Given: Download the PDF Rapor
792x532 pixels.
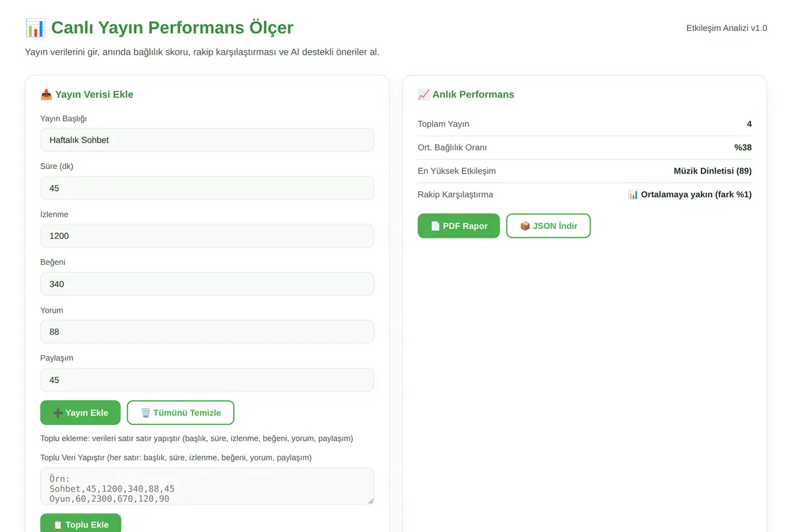Looking at the screenshot, I should 459,226.
